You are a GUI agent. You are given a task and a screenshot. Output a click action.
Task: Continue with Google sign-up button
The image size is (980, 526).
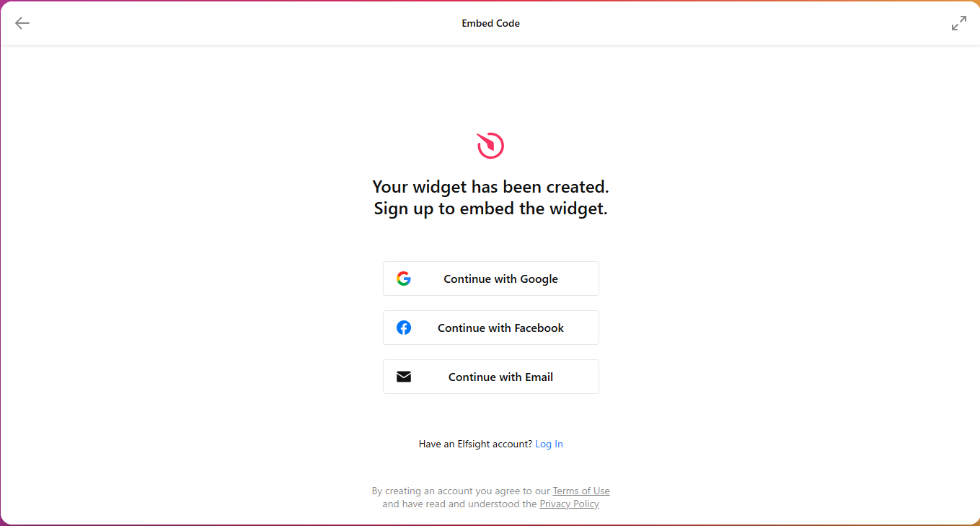[491, 279]
